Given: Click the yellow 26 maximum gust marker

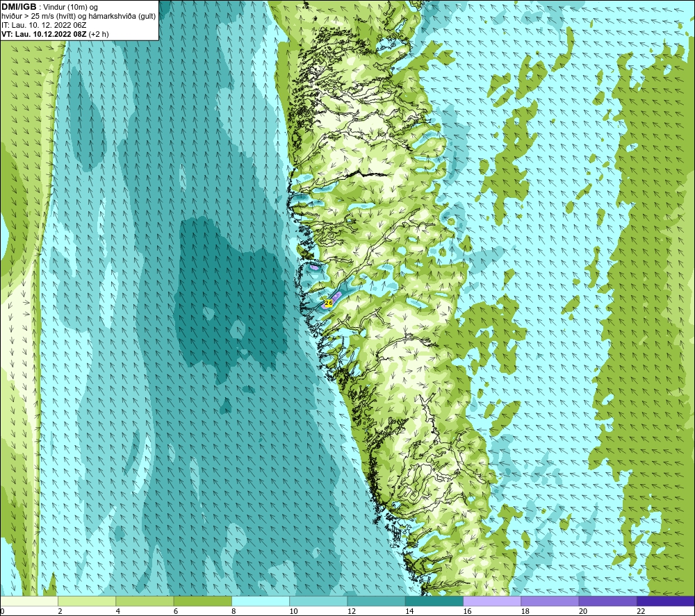Looking at the screenshot, I should (x=329, y=303).
